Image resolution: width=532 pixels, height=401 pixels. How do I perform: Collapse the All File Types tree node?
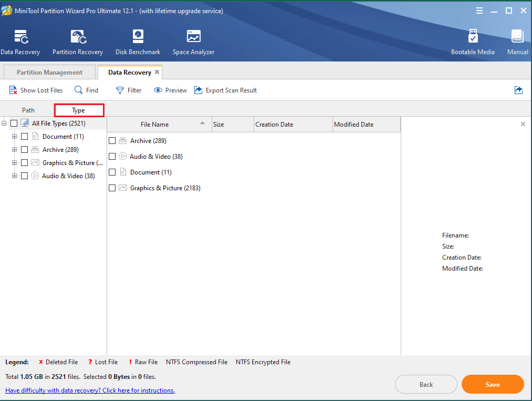click(x=4, y=123)
